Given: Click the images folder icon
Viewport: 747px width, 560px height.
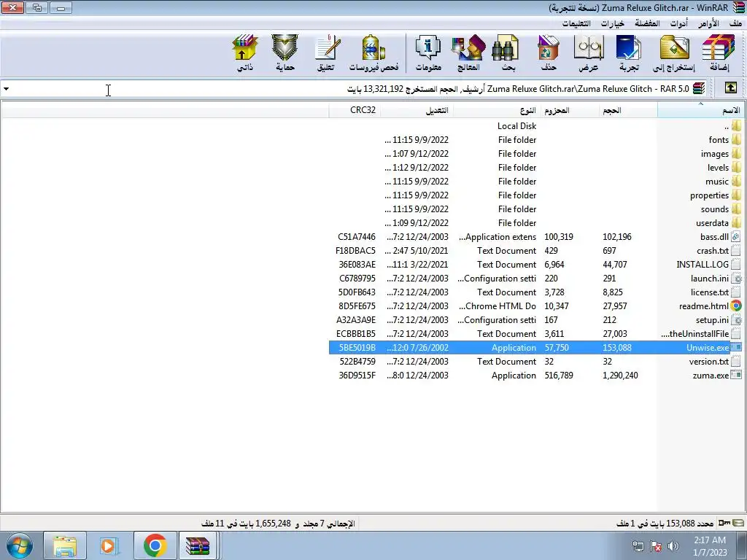Looking at the screenshot, I should (x=737, y=153).
